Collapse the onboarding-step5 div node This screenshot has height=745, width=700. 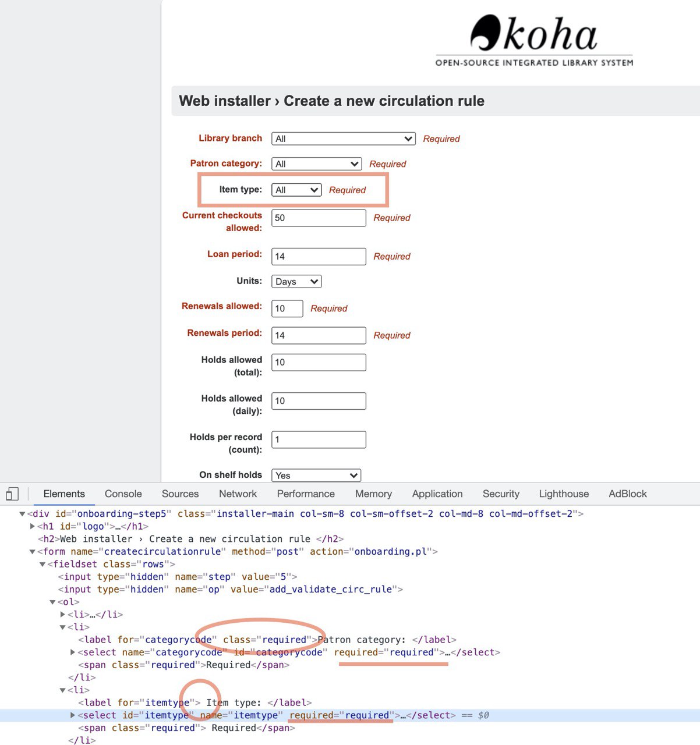click(23, 514)
